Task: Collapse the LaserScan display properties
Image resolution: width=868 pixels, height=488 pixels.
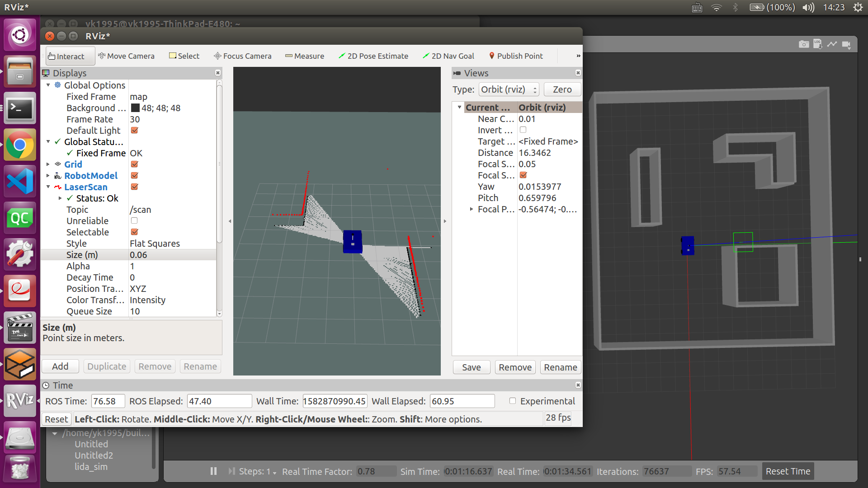Action: (x=48, y=187)
